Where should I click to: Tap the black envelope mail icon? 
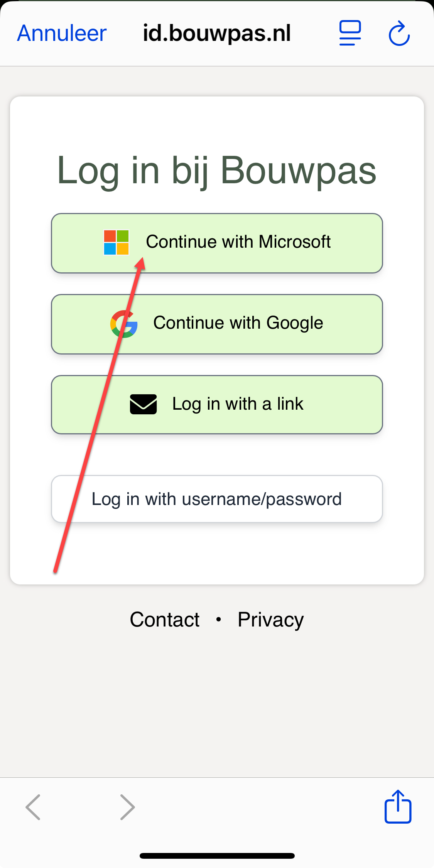click(x=143, y=404)
